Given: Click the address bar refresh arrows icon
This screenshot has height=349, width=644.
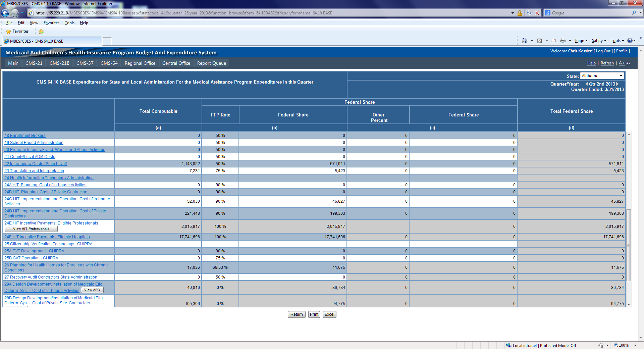Looking at the screenshot, I should point(529,13).
